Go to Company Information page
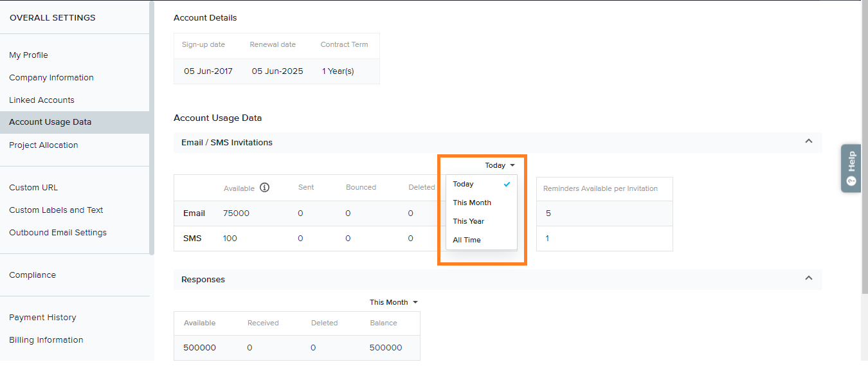This screenshot has width=868, height=371. (x=51, y=78)
